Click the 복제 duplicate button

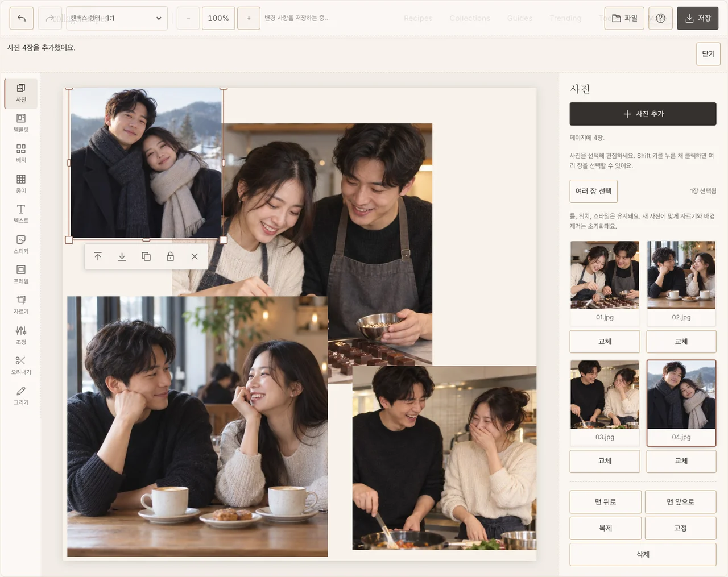pos(606,528)
